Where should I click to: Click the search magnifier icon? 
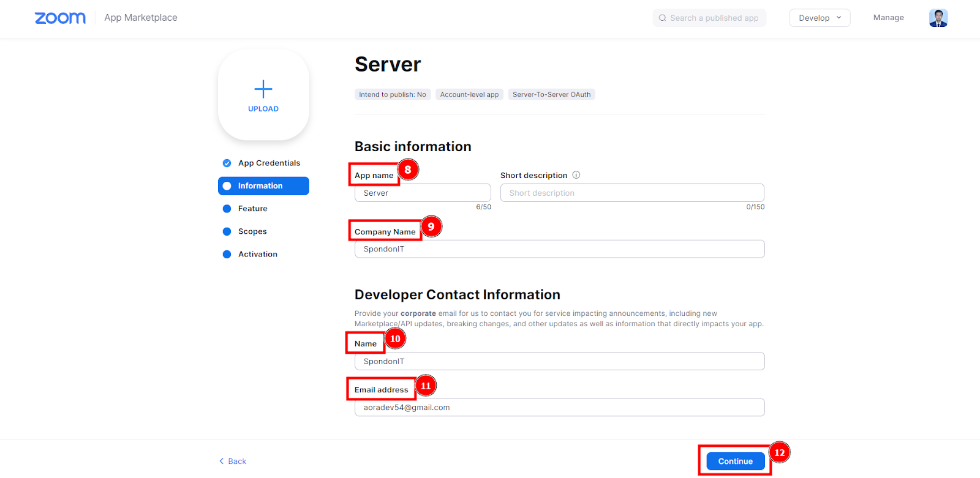point(662,18)
